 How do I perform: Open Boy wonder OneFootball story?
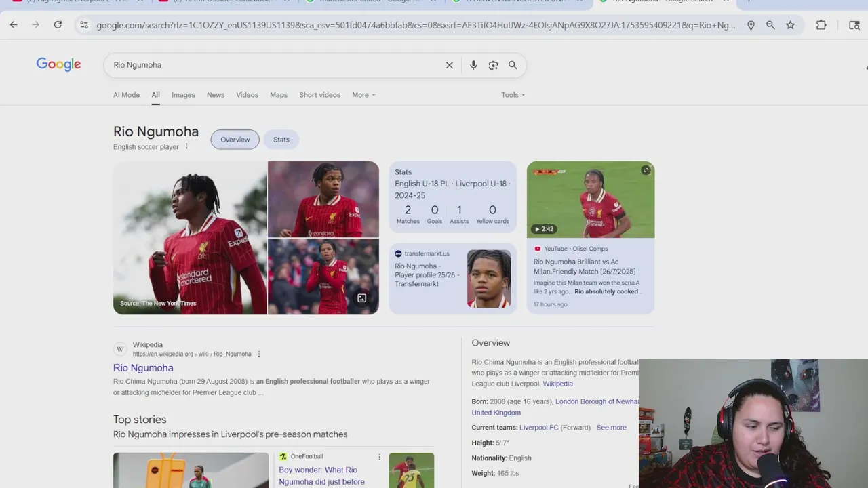321,476
